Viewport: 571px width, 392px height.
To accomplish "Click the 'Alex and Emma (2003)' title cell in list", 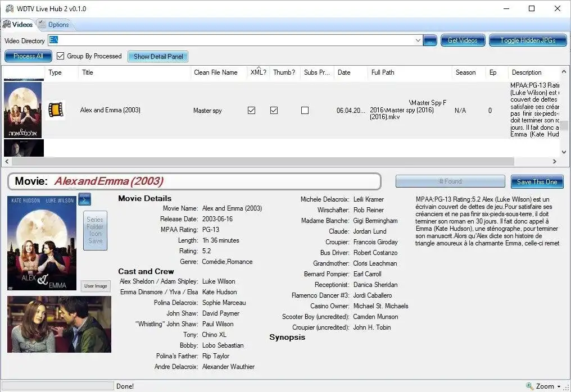I will [x=110, y=110].
